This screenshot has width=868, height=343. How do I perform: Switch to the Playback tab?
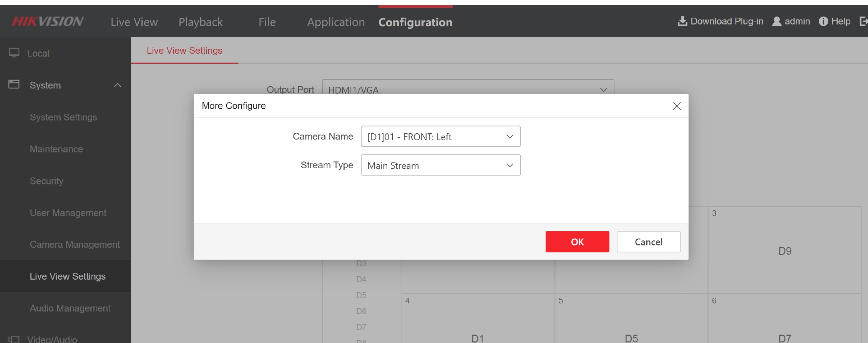pyautogui.click(x=200, y=22)
